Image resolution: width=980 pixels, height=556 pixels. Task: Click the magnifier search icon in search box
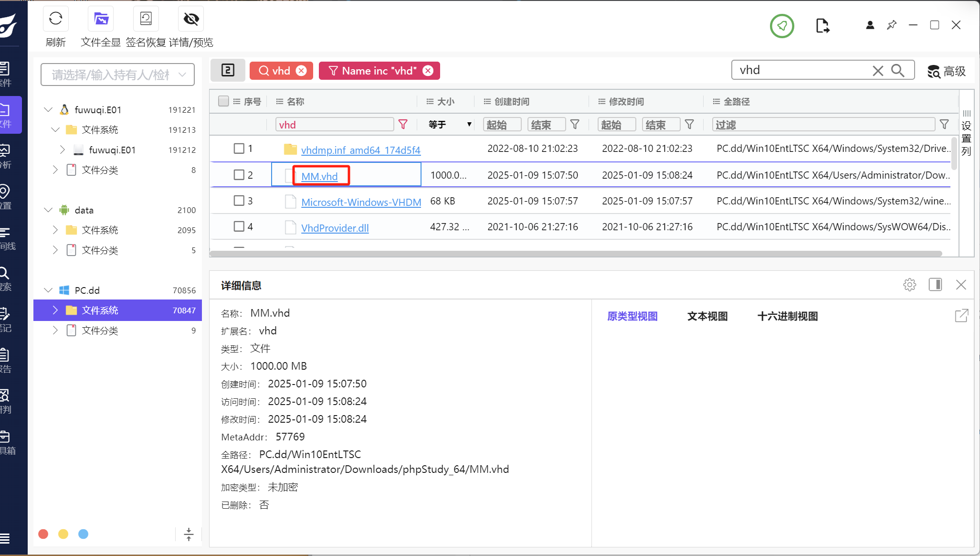coord(897,71)
